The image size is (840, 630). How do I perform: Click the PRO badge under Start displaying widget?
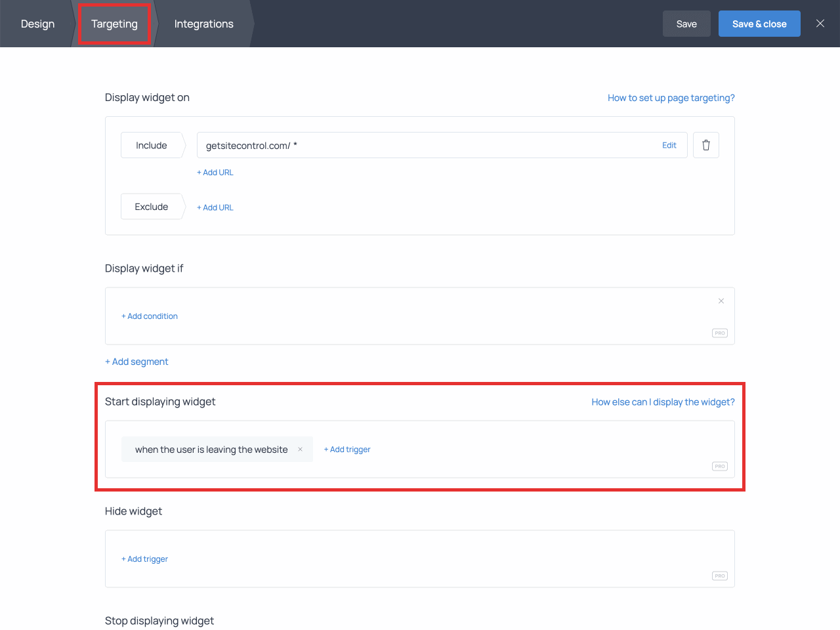pyautogui.click(x=719, y=466)
